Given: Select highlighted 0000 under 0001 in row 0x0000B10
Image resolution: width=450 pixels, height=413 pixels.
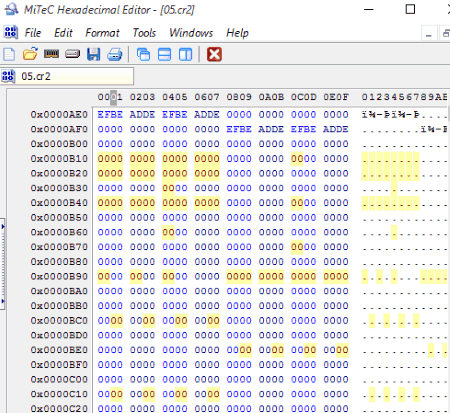Looking at the screenshot, I should (110, 158).
